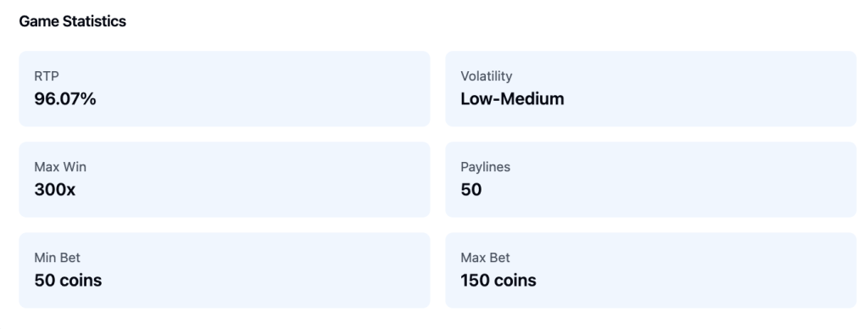This screenshot has height=329, width=868.
Task: Click the Volatility label text
Action: [x=486, y=76]
